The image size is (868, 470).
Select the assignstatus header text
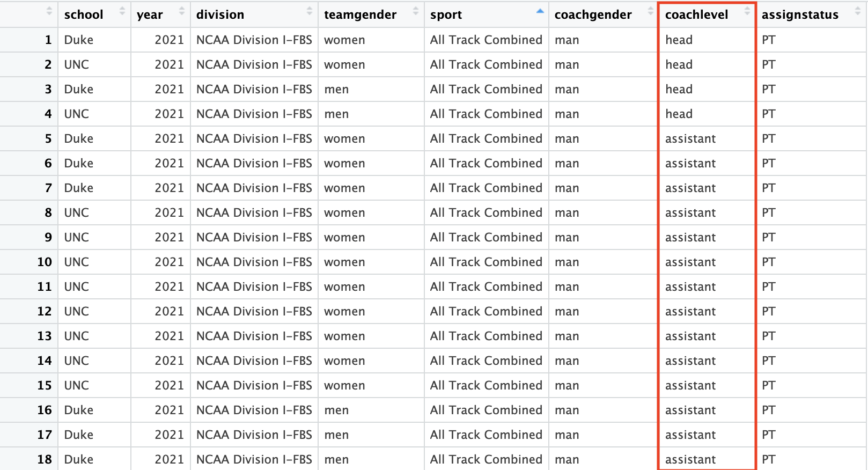pyautogui.click(x=800, y=15)
